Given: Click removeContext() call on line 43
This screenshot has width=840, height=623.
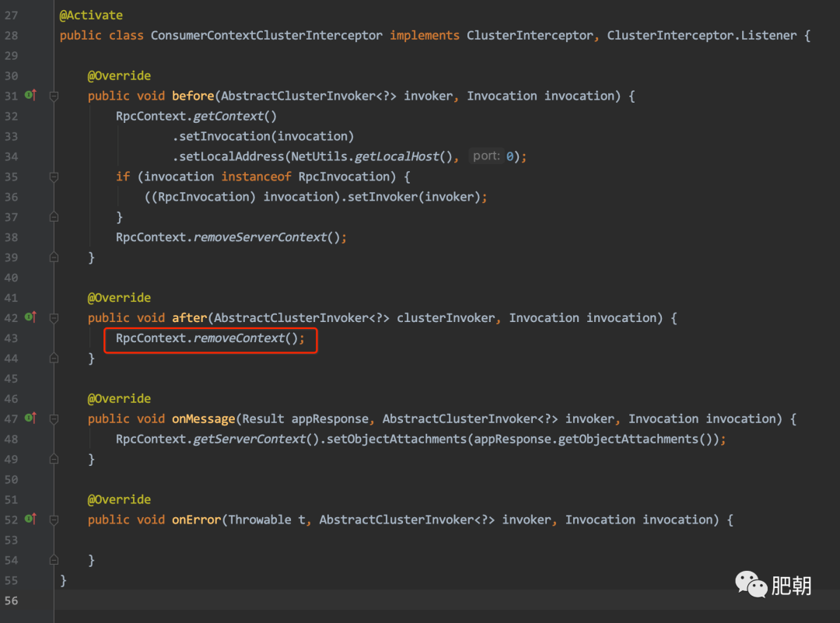Looking at the screenshot, I should (245, 338).
